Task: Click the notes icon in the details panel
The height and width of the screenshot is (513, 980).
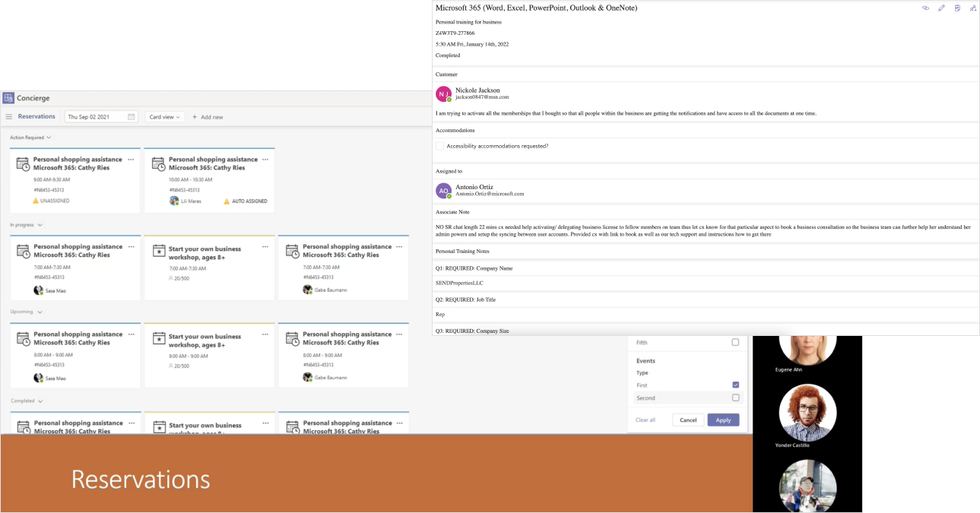Action: [x=957, y=8]
